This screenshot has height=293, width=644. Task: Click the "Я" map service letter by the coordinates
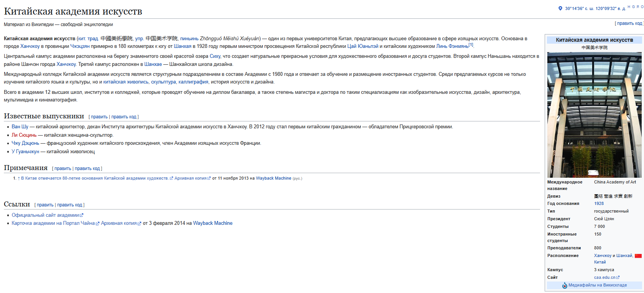[638, 7]
